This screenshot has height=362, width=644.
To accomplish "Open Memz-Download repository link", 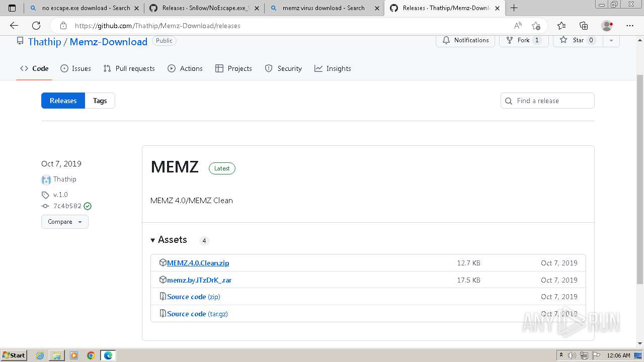I will point(108,42).
